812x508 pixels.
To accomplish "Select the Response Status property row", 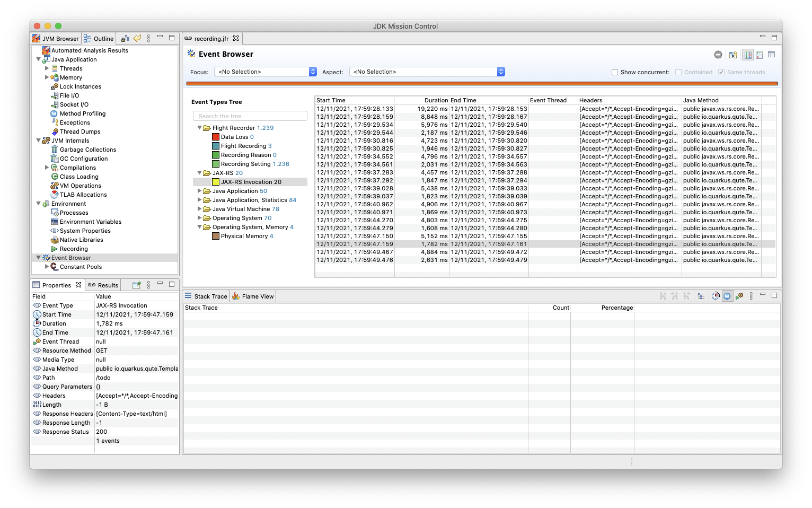I will (x=105, y=432).
